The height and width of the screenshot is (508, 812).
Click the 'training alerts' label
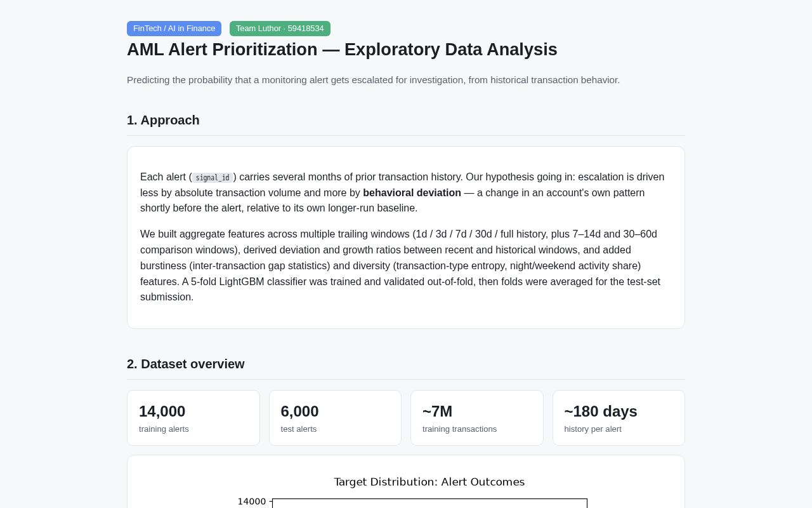pos(164,429)
